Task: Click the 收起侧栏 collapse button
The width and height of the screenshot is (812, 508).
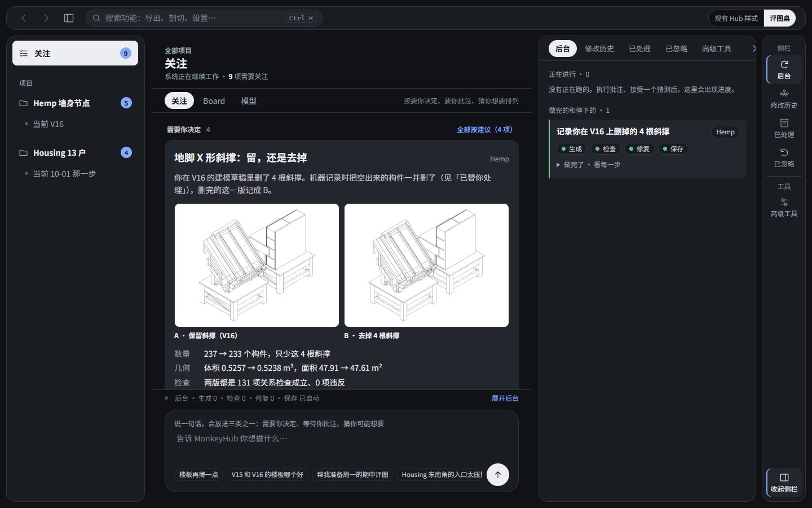Action: coord(784,483)
